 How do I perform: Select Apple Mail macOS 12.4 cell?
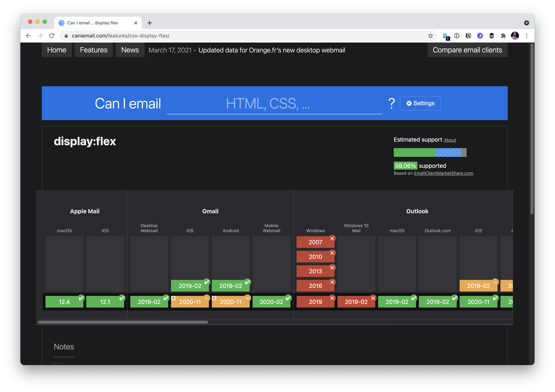pos(64,302)
